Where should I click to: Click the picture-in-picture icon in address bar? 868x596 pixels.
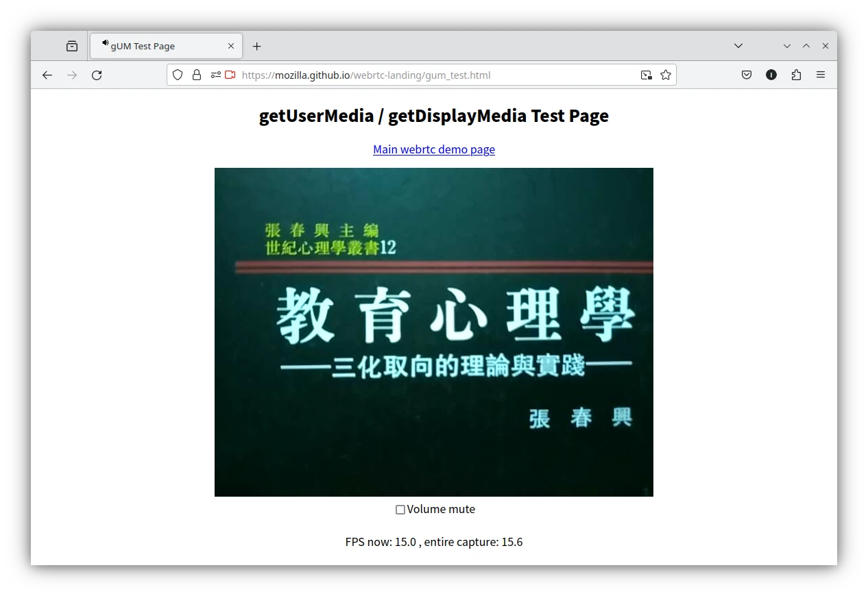click(646, 75)
